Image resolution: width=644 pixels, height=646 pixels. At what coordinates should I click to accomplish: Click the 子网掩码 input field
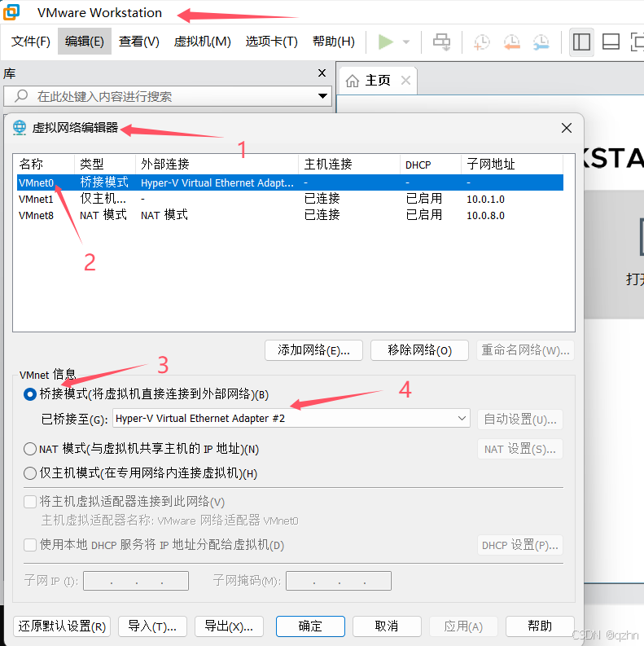pos(339,581)
